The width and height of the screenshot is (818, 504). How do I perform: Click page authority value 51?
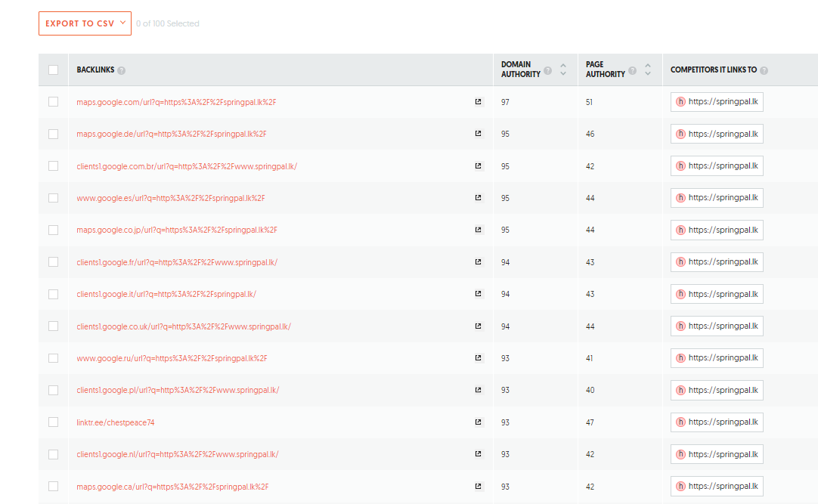589,102
